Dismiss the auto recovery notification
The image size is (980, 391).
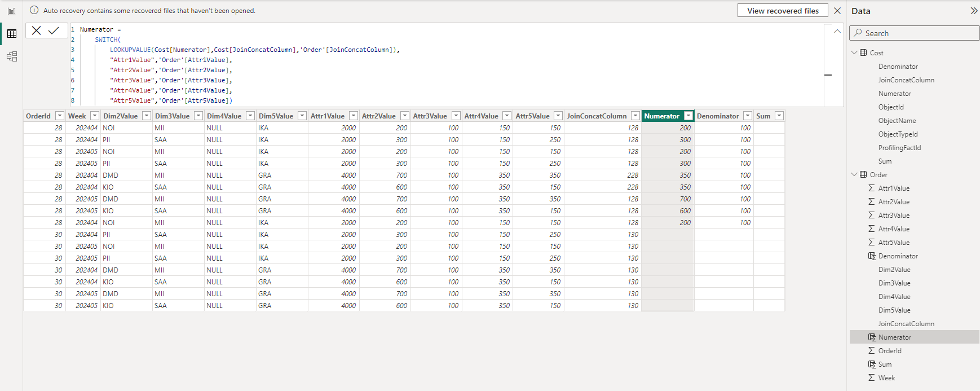coord(837,11)
